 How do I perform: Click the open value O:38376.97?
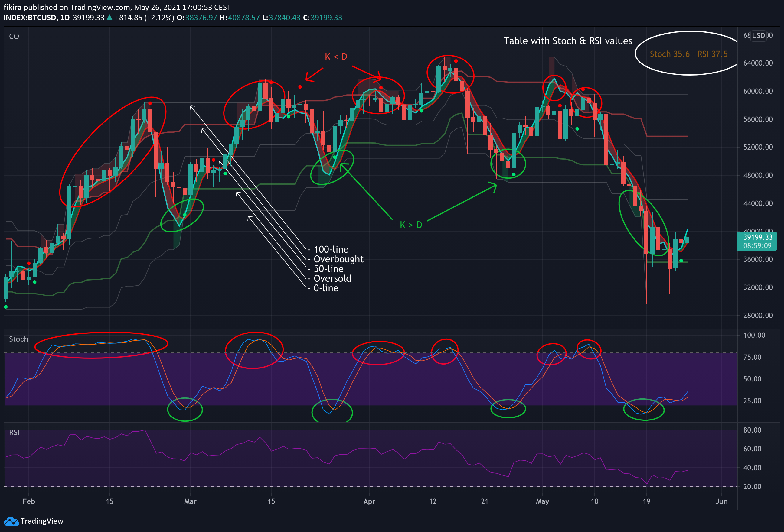coord(197,18)
